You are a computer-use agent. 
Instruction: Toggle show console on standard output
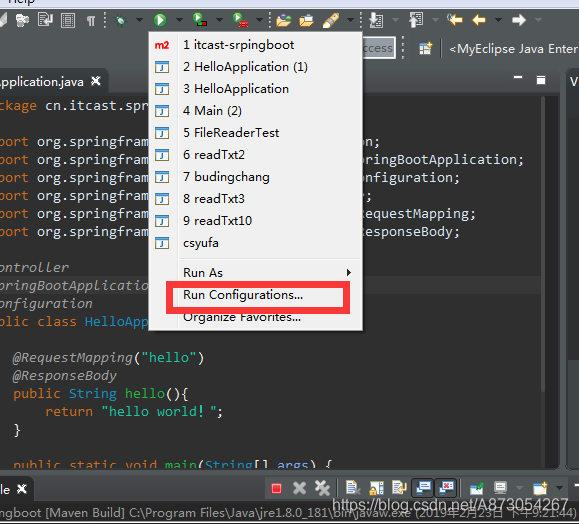[x=423, y=488]
